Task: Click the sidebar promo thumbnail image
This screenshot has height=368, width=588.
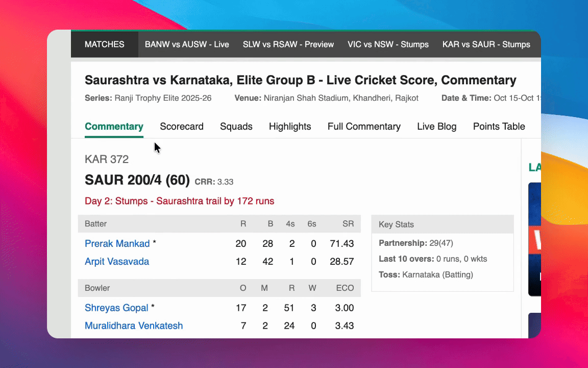Action: 534,239
